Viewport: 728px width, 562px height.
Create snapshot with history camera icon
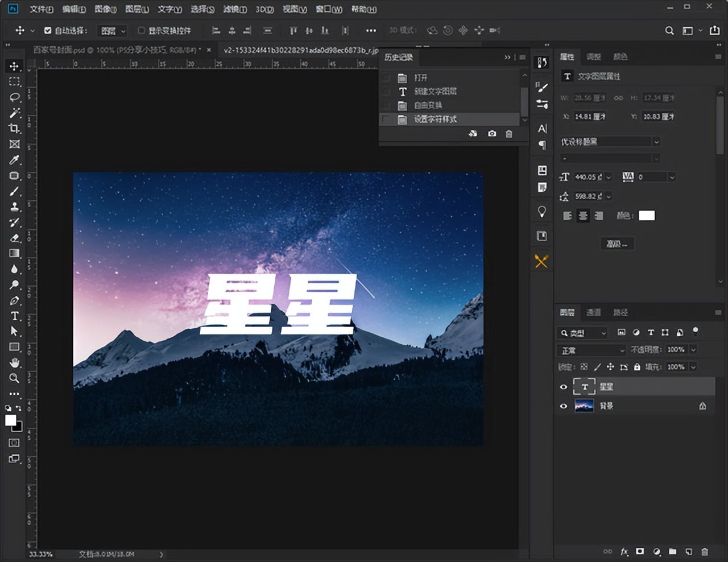pos(492,134)
